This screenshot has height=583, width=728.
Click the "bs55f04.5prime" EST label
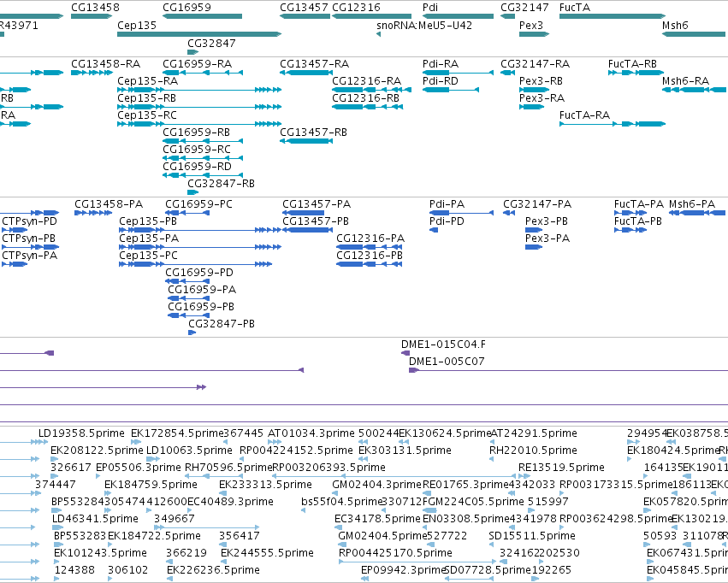pos(341,502)
